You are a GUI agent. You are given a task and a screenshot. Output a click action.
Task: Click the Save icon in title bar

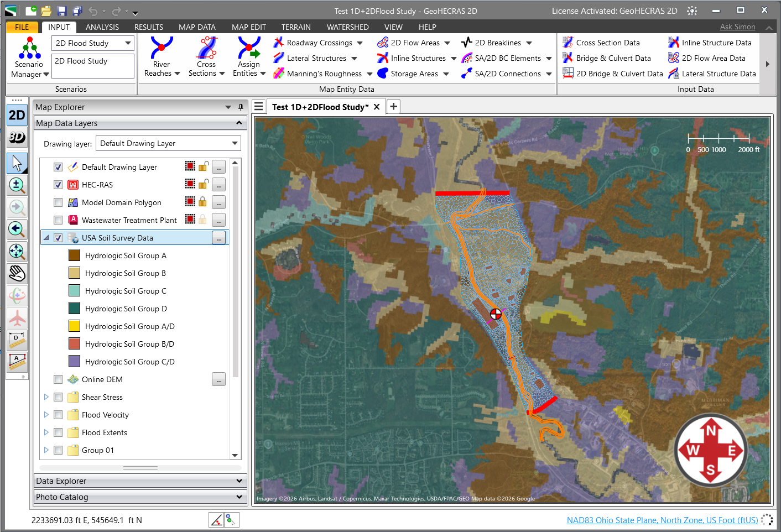click(62, 11)
